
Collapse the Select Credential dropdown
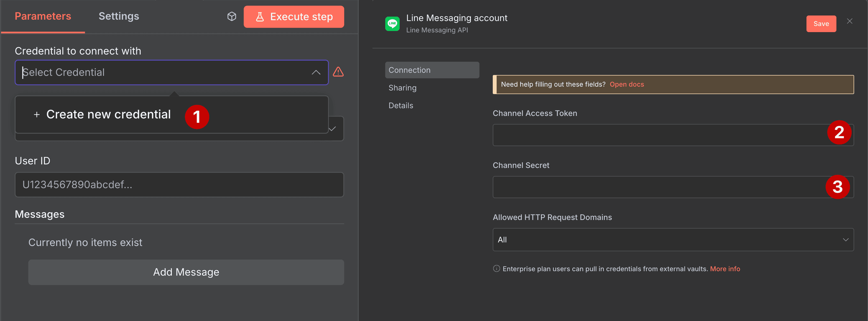click(316, 72)
